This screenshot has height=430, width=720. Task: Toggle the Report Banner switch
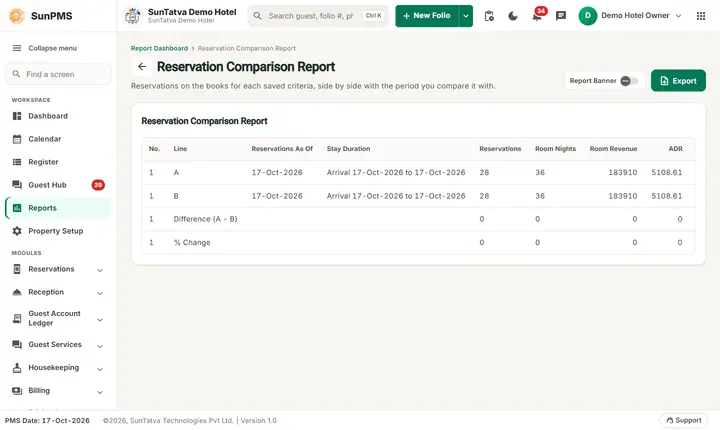point(629,81)
